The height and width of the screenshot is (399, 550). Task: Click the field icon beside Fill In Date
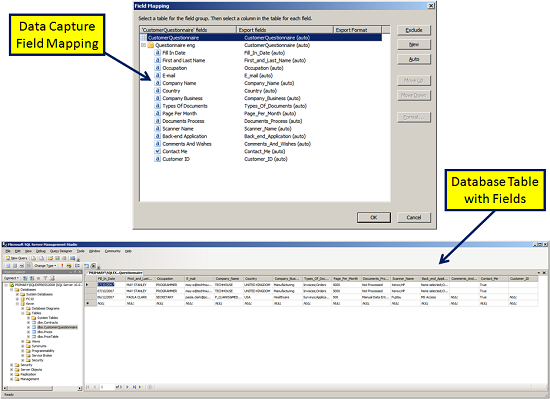click(x=157, y=53)
